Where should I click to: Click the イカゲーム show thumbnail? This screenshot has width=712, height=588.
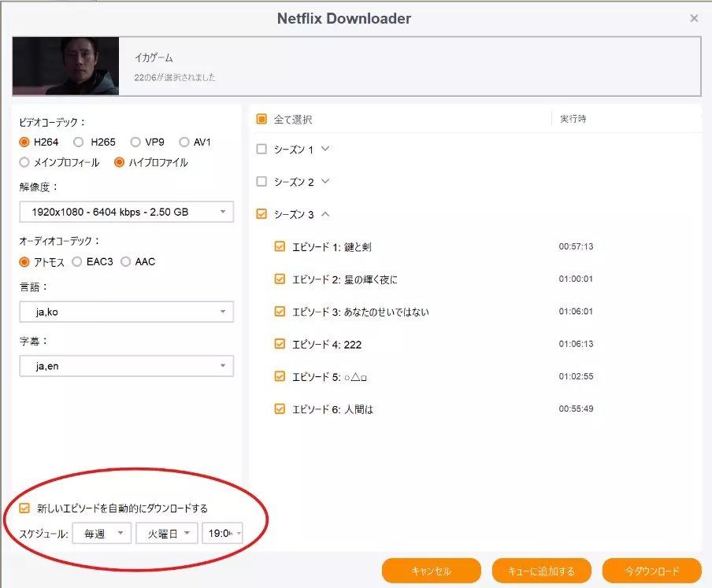point(66,66)
